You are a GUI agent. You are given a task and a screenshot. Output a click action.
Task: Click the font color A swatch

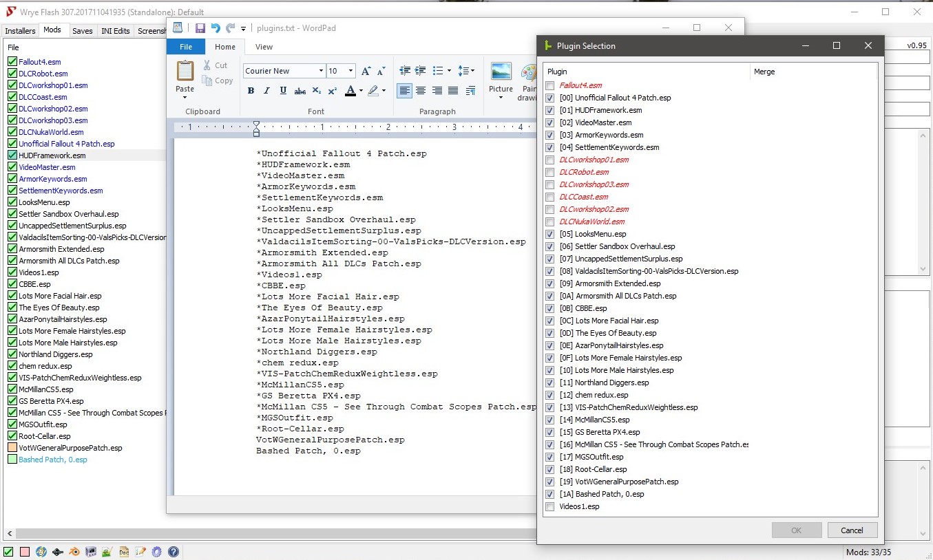pos(350,91)
